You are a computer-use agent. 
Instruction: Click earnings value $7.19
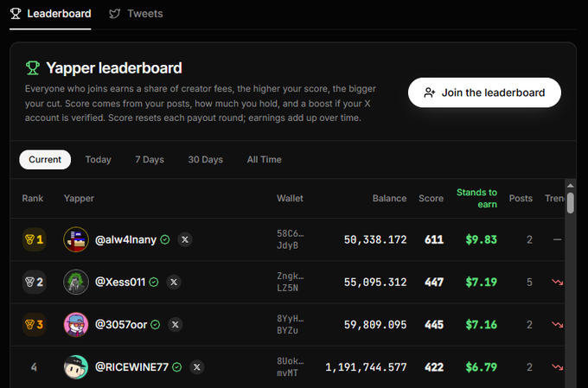pos(481,282)
